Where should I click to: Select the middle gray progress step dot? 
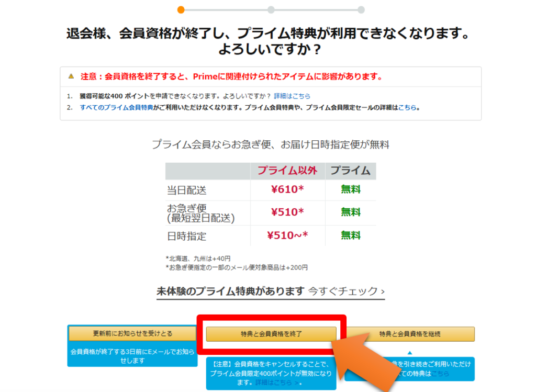tap(271, 10)
